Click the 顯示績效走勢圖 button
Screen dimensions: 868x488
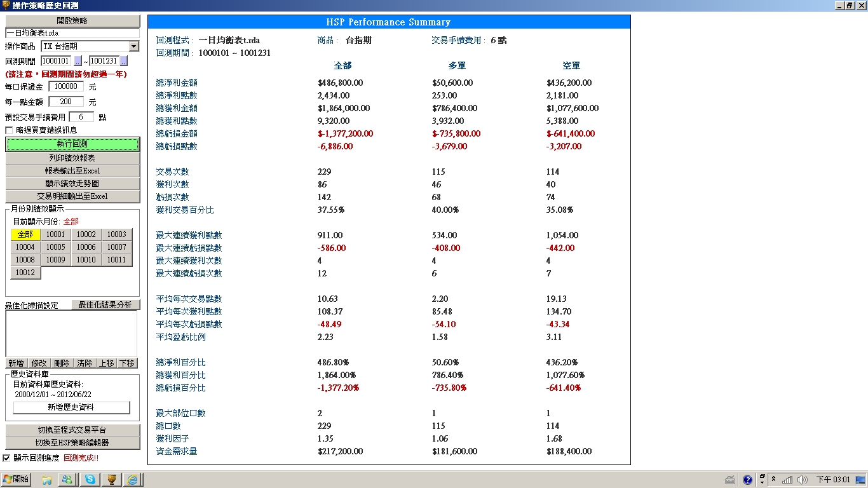coord(72,184)
